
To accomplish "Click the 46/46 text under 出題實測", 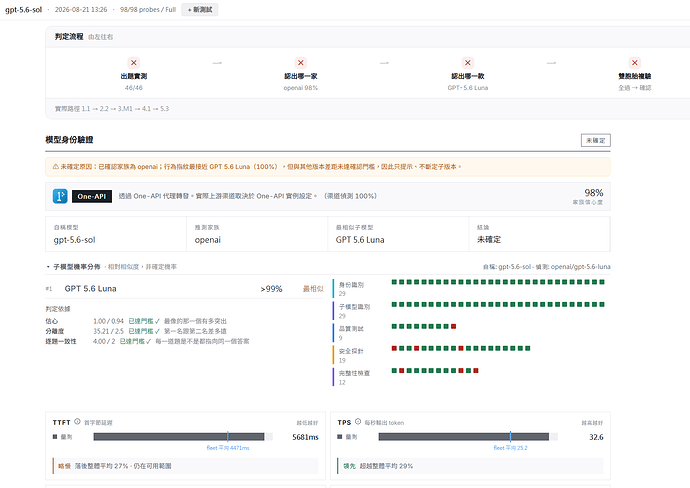I will (134, 88).
